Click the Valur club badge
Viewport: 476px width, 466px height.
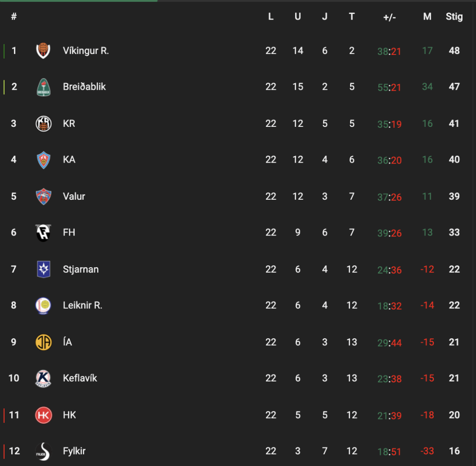[x=43, y=196]
